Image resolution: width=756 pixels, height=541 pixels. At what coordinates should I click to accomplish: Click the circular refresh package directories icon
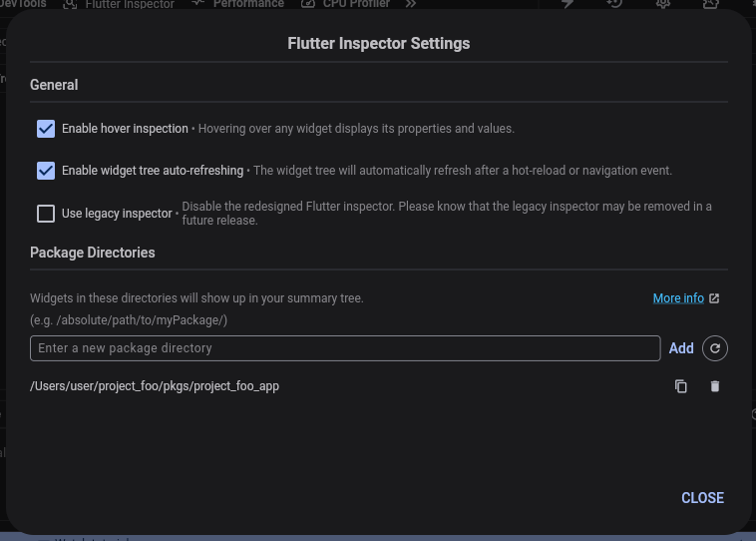(715, 348)
